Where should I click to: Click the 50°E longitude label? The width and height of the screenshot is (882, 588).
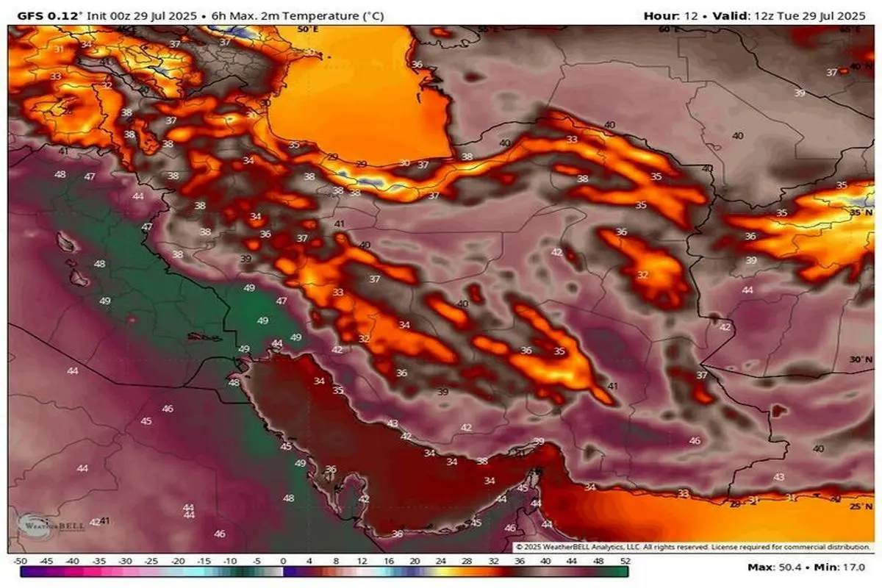click(x=307, y=29)
